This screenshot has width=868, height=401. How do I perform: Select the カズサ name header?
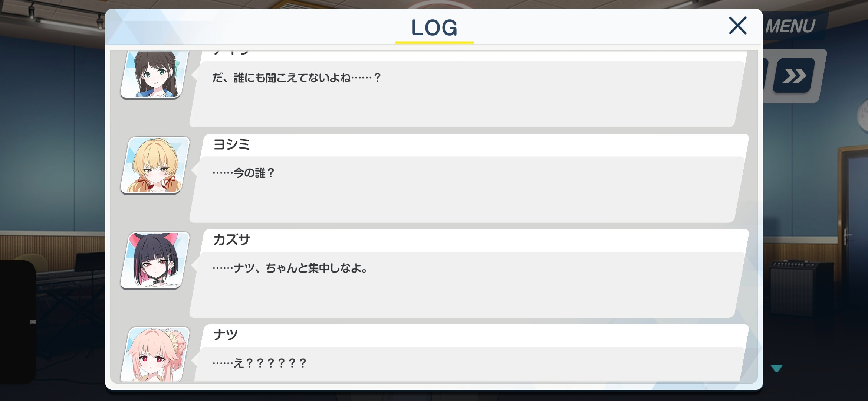coord(231,239)
